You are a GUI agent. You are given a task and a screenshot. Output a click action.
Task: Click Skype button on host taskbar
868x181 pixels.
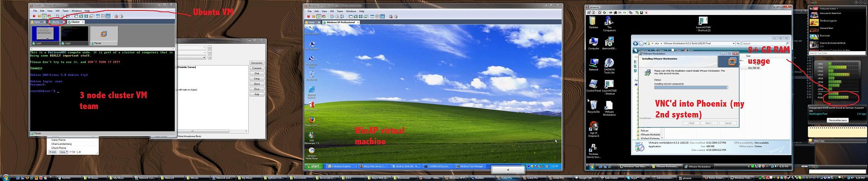click(x=639, y=178)
